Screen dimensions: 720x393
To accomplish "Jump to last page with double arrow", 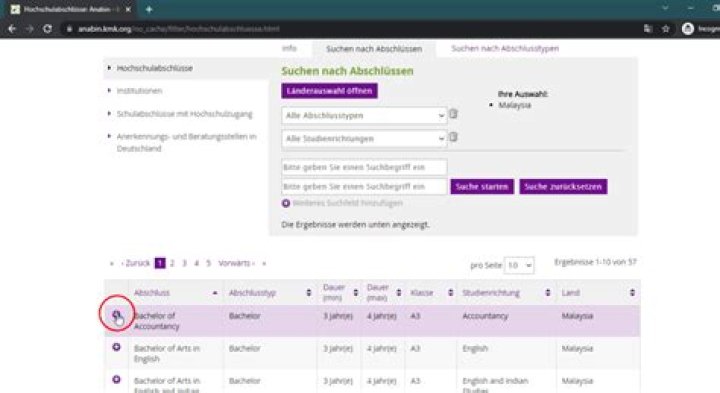I will click(264, 264).
